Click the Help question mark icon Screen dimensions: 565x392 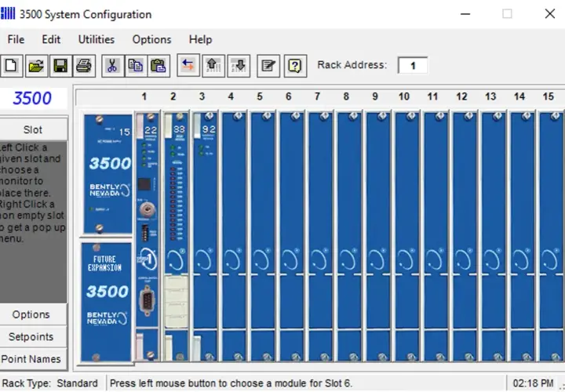click(x=296, y=66)
